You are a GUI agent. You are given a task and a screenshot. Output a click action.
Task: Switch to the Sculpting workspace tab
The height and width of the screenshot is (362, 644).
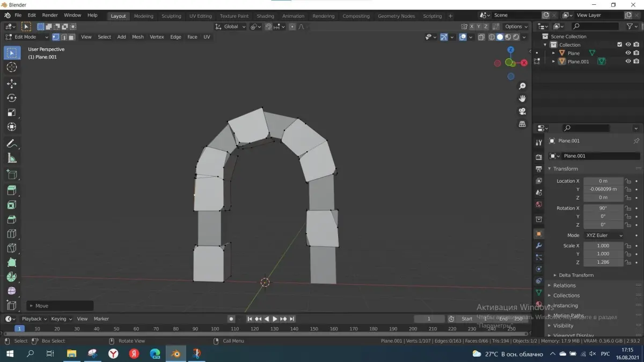171,16
